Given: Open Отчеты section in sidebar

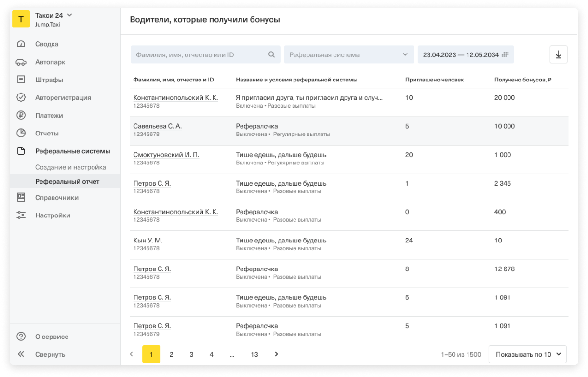Looking at the screenshot, I should pos(47,134).
